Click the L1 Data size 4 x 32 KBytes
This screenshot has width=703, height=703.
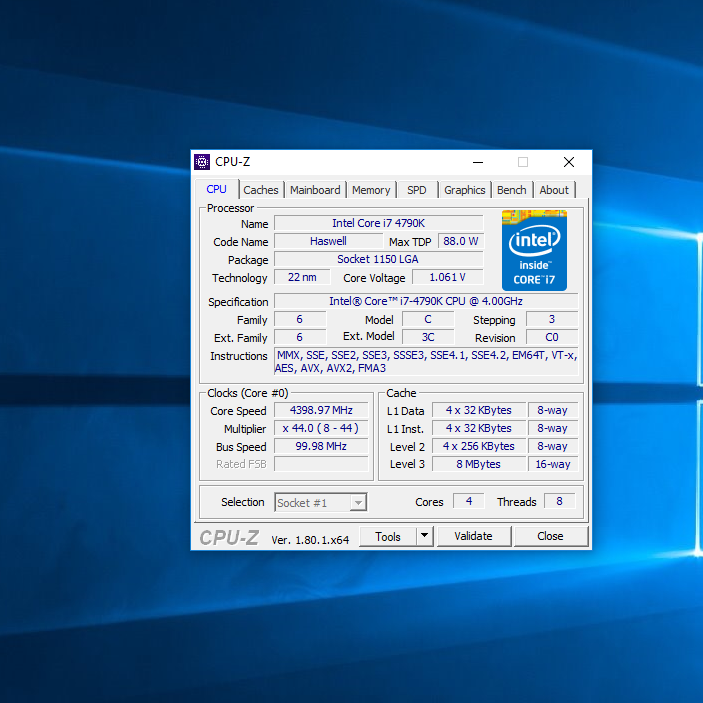point(478,410)
